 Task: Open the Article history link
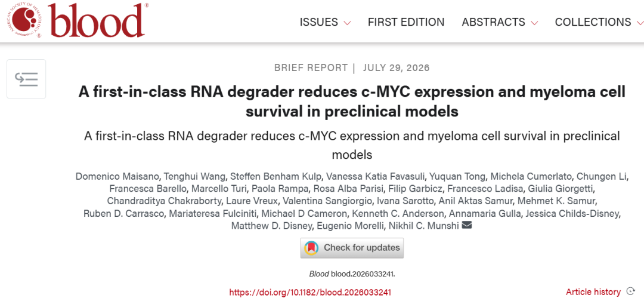[593, 292]
